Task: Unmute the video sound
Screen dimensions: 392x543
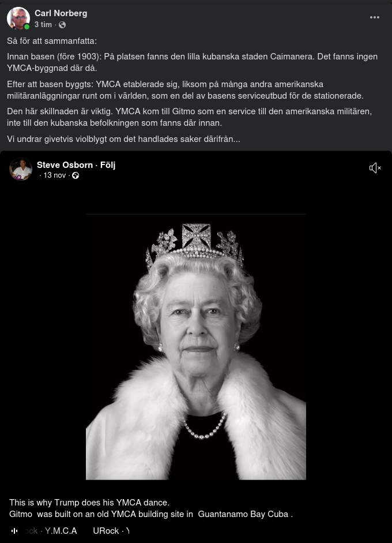Action: point(375,168)
